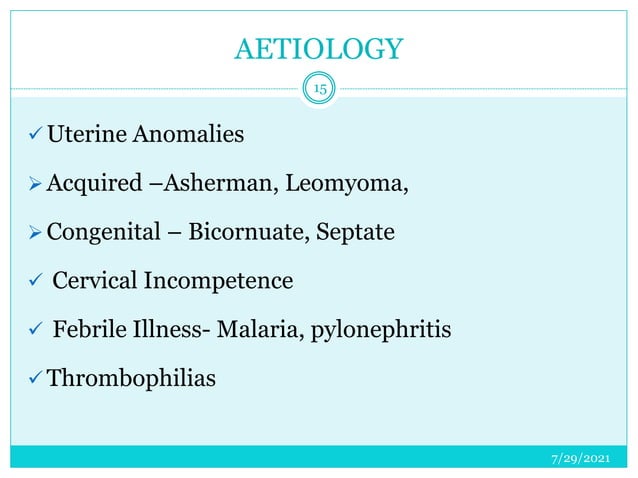Click the Thrombophilias text
Screen dimensions: 638x478
tap(130, 379)
